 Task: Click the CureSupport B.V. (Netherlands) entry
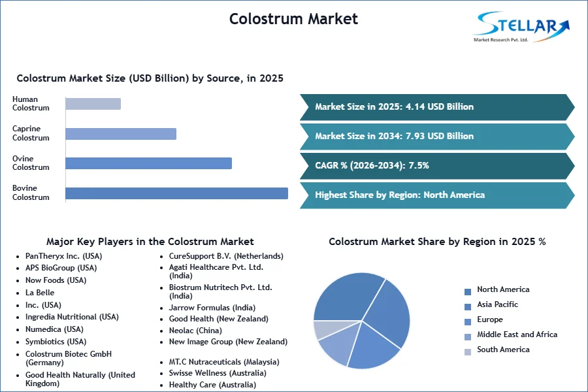pyautogui.click(x=226, y=256)
